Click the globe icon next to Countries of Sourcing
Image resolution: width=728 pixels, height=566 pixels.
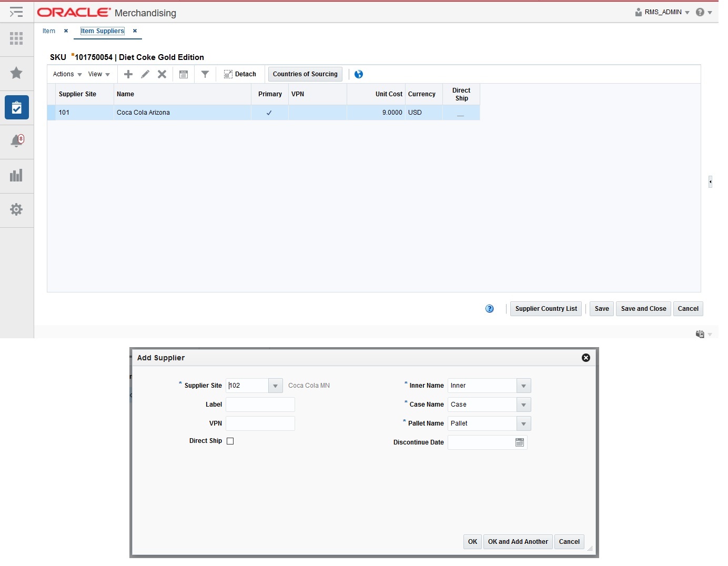[359, 74]
